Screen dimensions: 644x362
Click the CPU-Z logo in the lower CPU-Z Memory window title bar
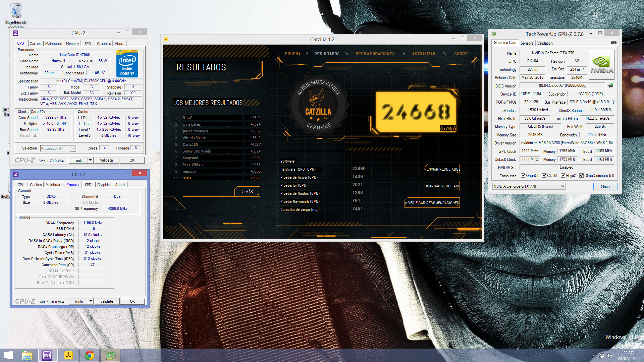(x=16, y=174)
